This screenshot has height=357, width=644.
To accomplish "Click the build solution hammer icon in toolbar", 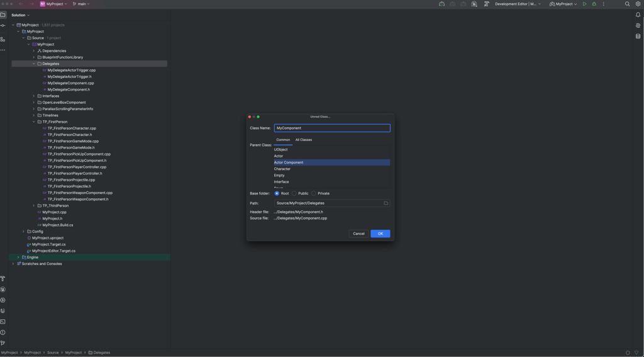I will [487, 4].
